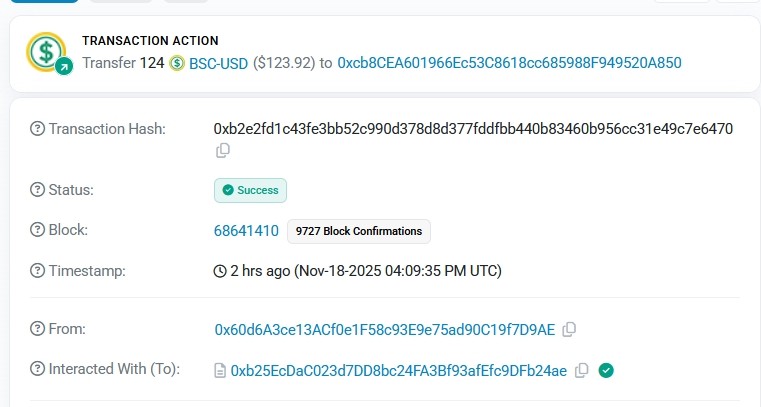Open recipient address 0xcb8CEA...A850
The height and width of the screenshot is (407, 761).
(x=509, y=63)
